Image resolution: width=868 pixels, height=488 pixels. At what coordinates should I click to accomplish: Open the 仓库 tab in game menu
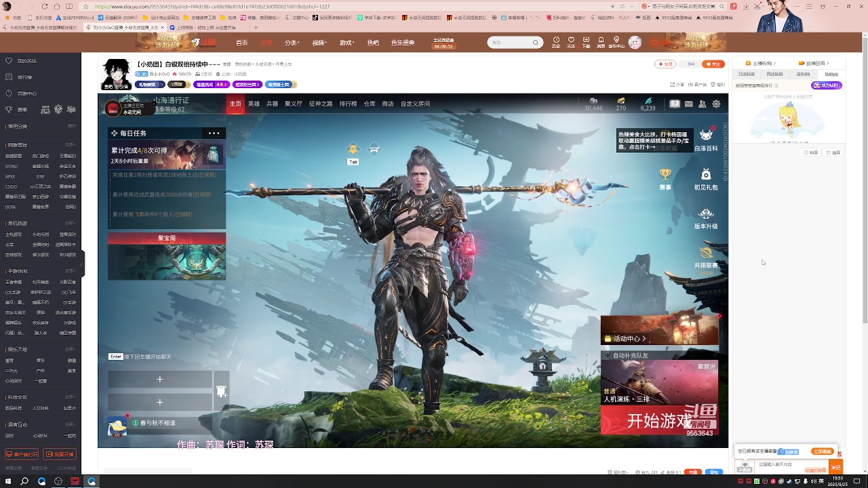pos(370,104)
